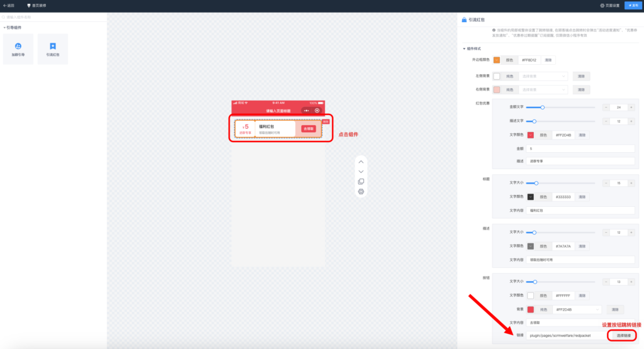Click the orange 外边框颜色 color swatch

[497, 60]
